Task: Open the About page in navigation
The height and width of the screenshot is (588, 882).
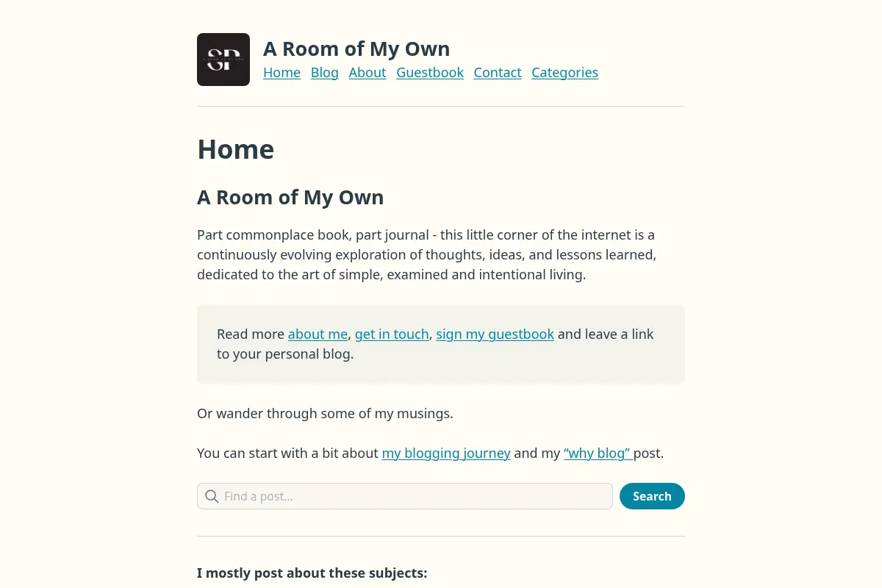Action: (x=367, y=72)
